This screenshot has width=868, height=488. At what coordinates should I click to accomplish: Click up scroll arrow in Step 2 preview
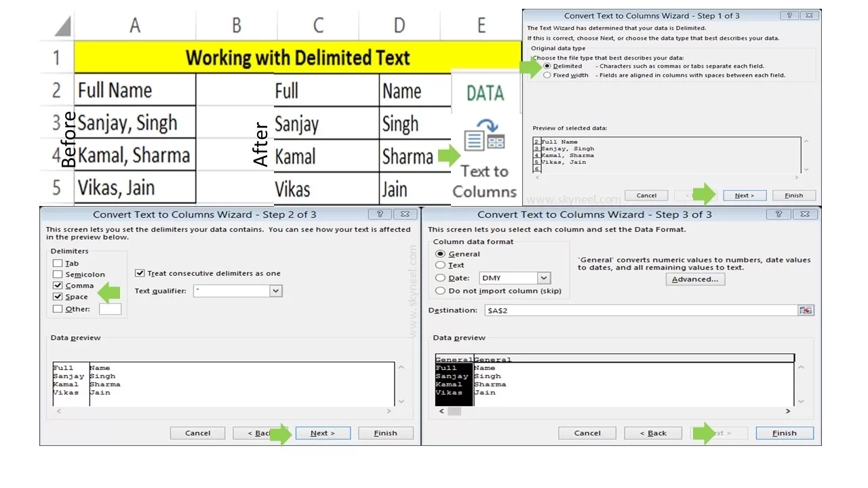[x=401, y=367]
